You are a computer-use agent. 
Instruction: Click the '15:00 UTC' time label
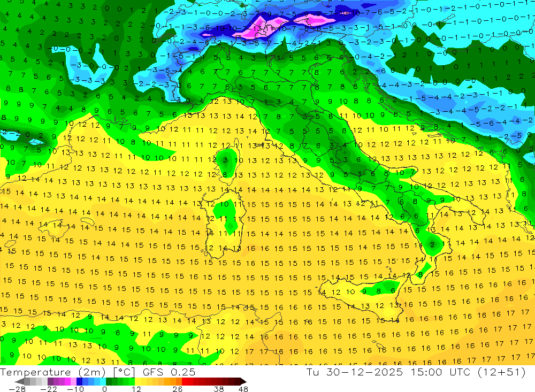coord(440,372)
